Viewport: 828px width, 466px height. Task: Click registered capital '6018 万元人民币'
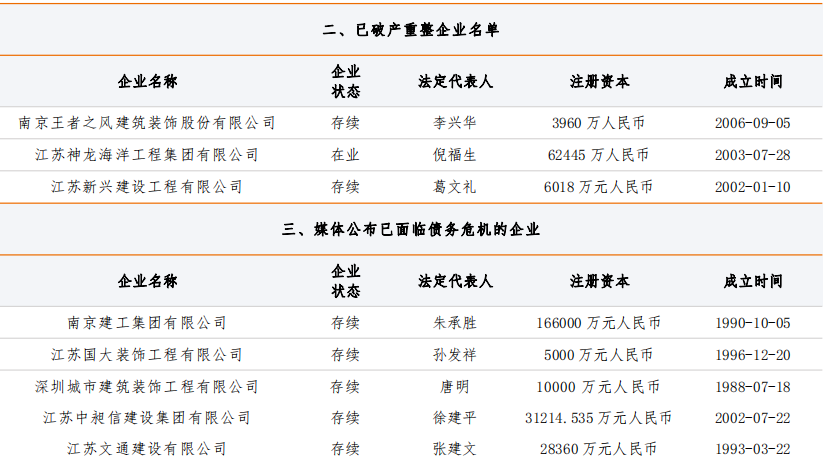pos(598,187)
